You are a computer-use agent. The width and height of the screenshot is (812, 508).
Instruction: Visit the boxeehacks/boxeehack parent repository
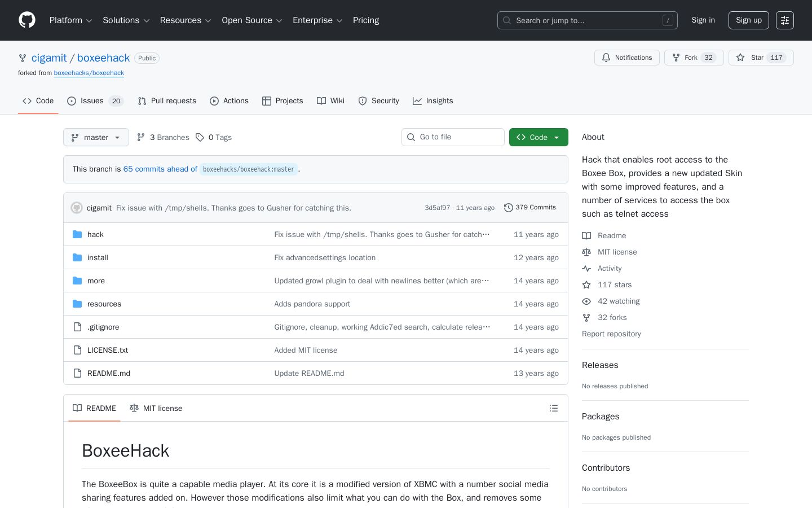89,73
